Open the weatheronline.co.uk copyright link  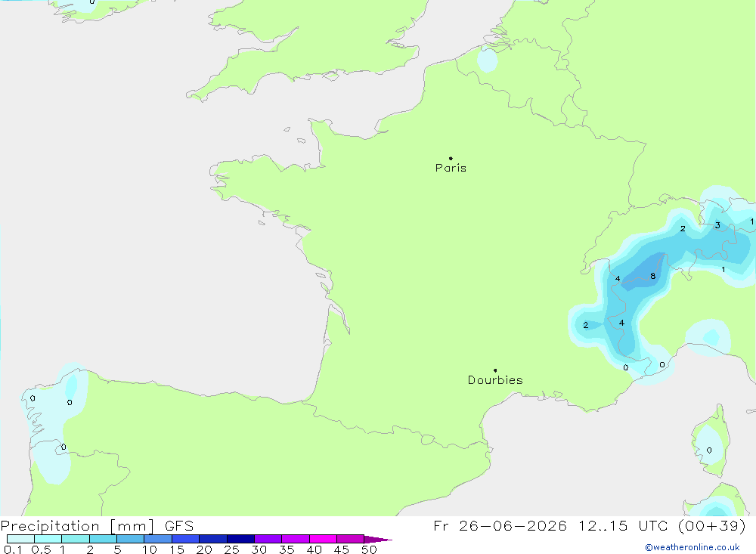pyautogui.click(x=692, y=547)
